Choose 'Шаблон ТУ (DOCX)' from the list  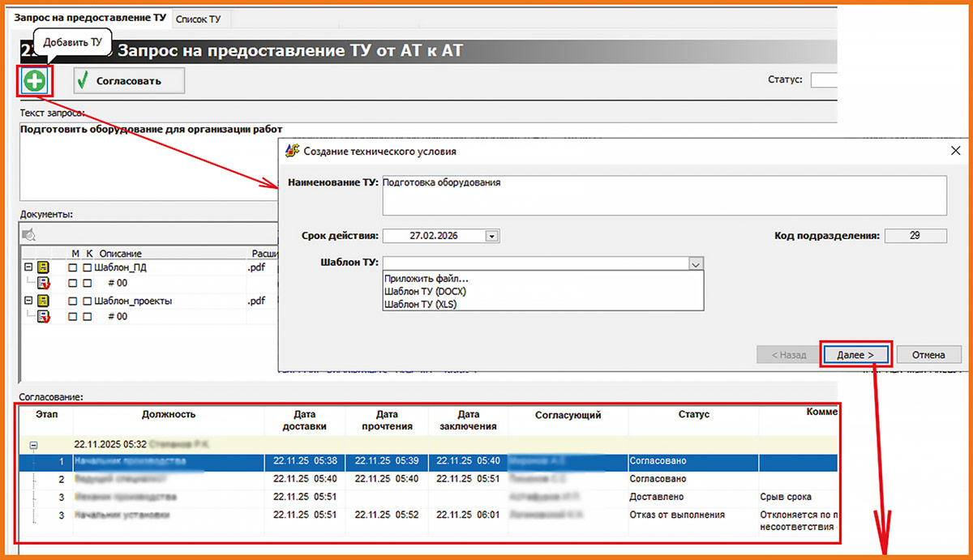point(426,291)
